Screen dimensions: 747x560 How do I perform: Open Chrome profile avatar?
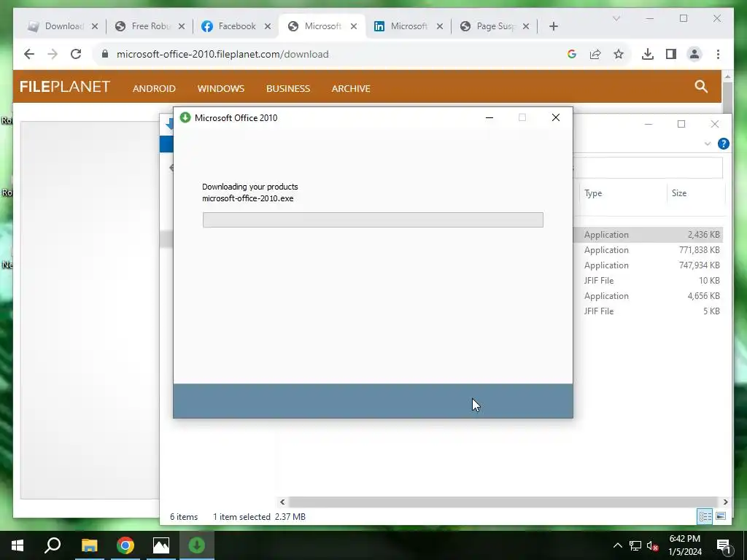click(694, 54)
